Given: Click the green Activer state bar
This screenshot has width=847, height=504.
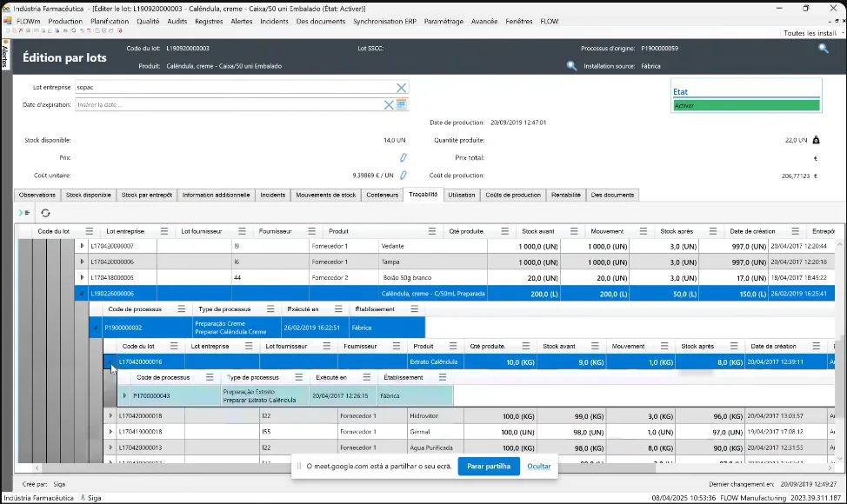Looking at the screenshot, I should pyautogui.click(x=746, y=105).
